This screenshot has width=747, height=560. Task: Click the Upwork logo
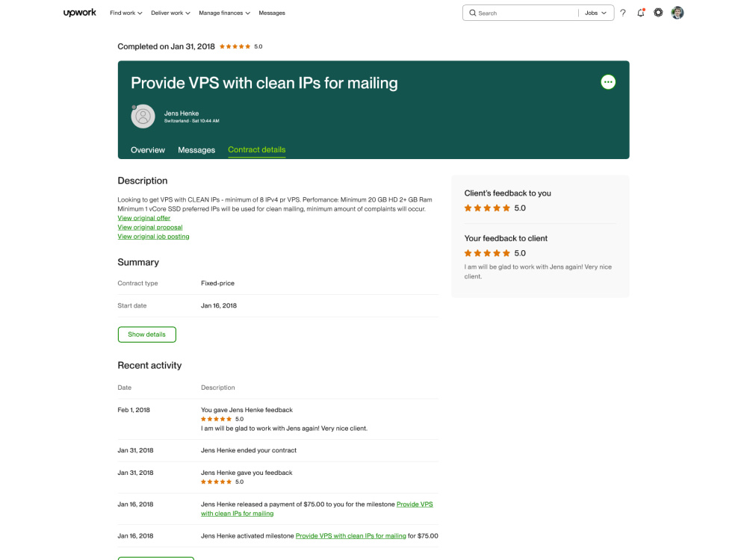[x=80, y=13]
